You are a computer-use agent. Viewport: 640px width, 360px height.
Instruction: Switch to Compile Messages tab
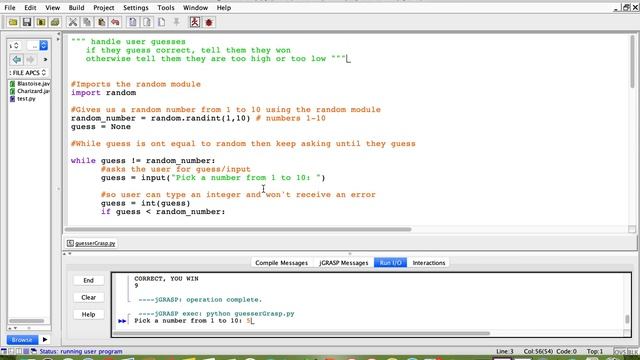coord(281,262)
